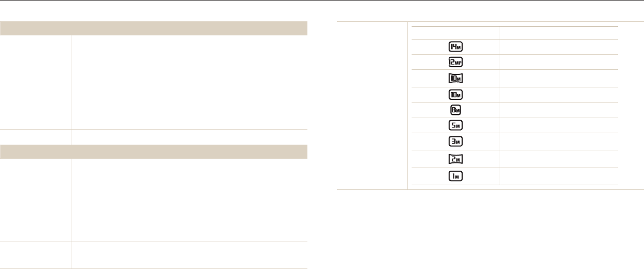
Task: Select the empty cell right of wide 2M icon
Action: 559,159
